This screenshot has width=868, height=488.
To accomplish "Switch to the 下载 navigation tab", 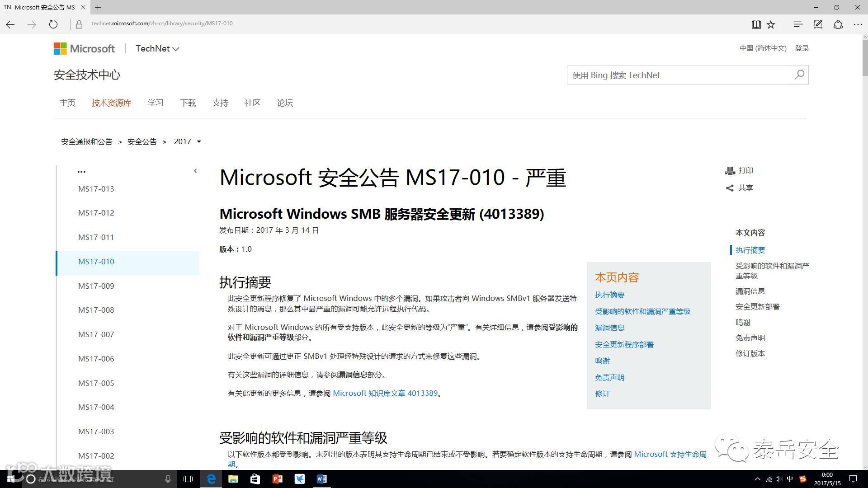I will pos(188,103).
